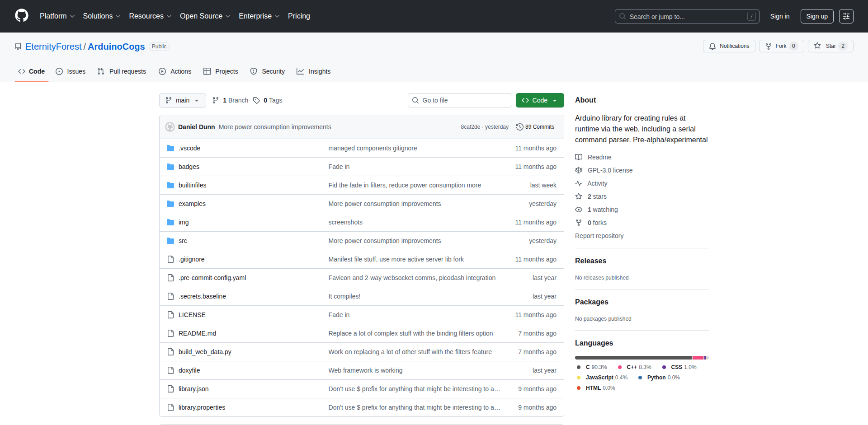Click the languages percentage bar
The image size is (868, 425).
(x=642, y=358)
